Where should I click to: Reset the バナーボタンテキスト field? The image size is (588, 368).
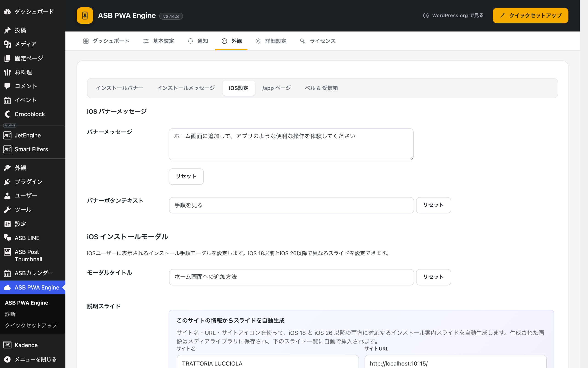point(433,205)
